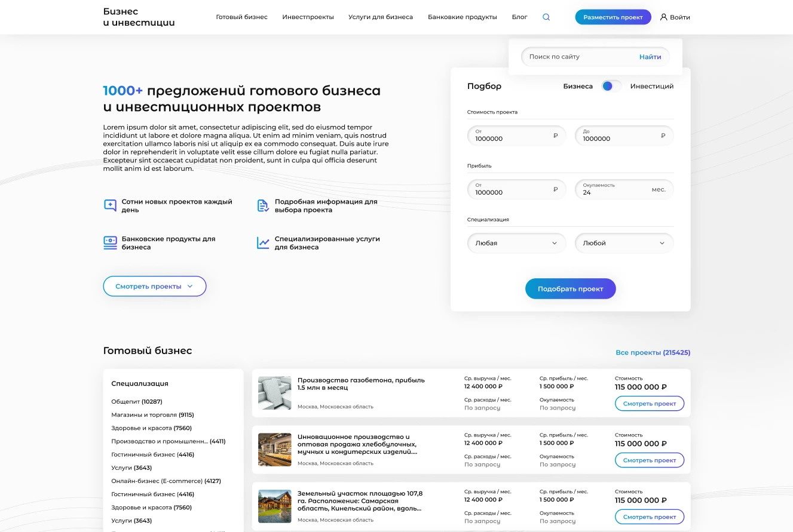Click the Подобрать проект button
This screenshot has height=532, width=793.
[571, 289]
